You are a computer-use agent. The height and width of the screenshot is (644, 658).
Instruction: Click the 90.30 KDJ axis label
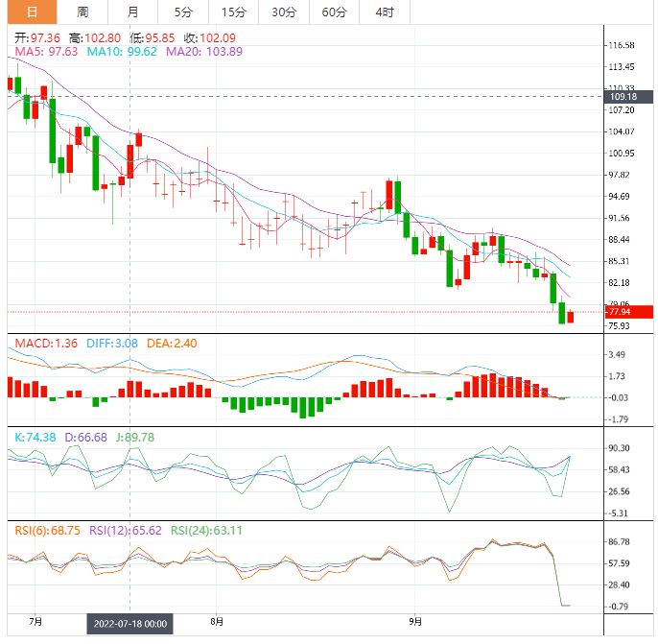click(619, 448)
